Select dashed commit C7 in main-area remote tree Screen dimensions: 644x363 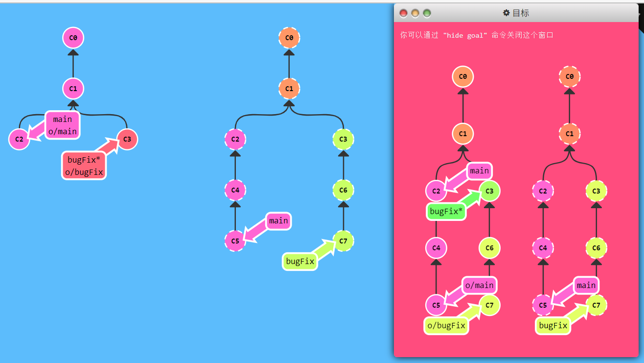(344, 241)
